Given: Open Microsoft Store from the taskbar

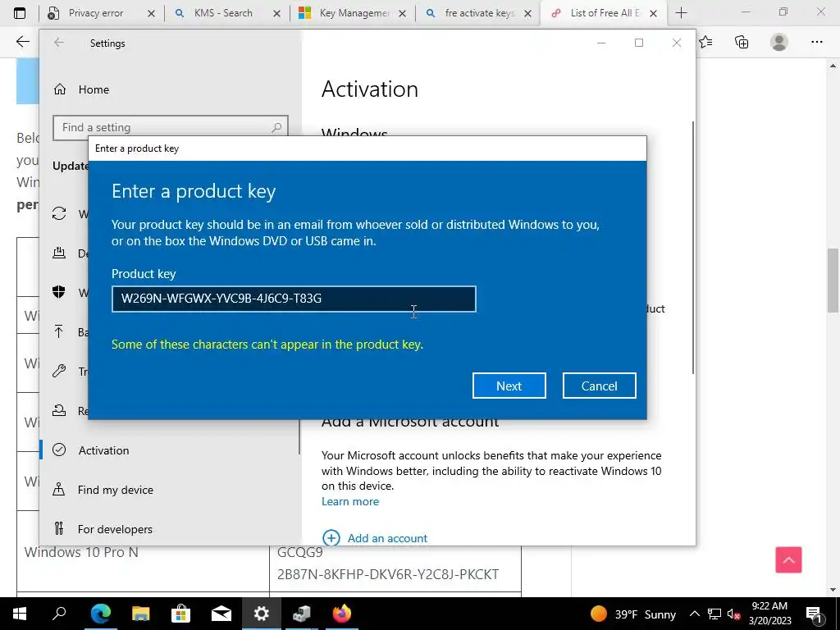Looking at the screenshot, I should [x=180, y=614].
